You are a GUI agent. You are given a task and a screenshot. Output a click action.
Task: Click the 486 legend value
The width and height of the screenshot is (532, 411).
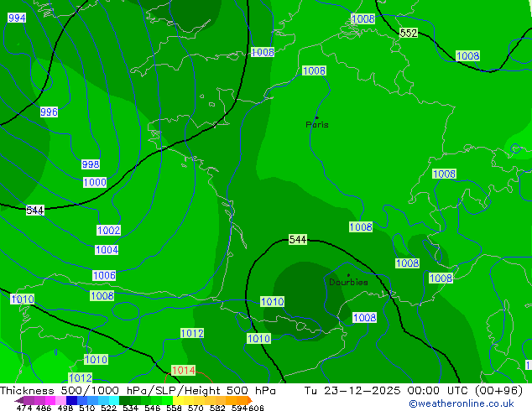(x=44, y=408)
